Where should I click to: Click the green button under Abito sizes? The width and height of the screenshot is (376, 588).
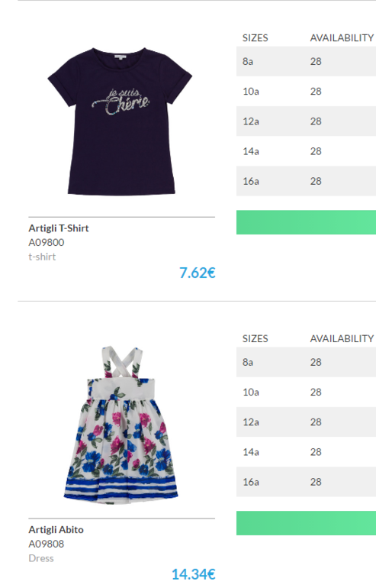coord(306,523)
